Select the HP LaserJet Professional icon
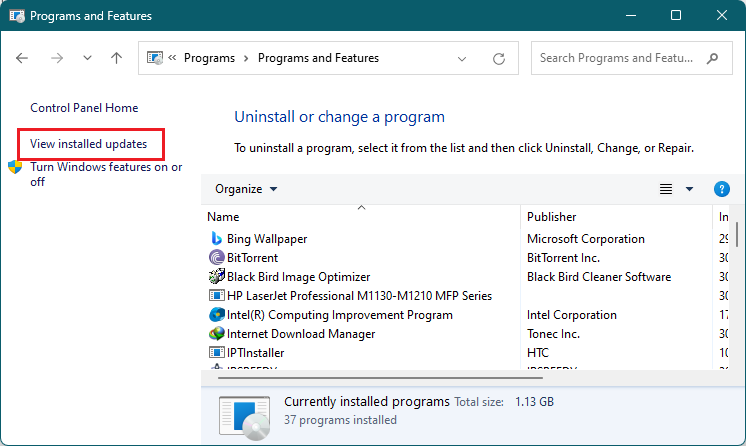Image resolution: width=746 pixels, height=446 pixels. coord(217,296)
